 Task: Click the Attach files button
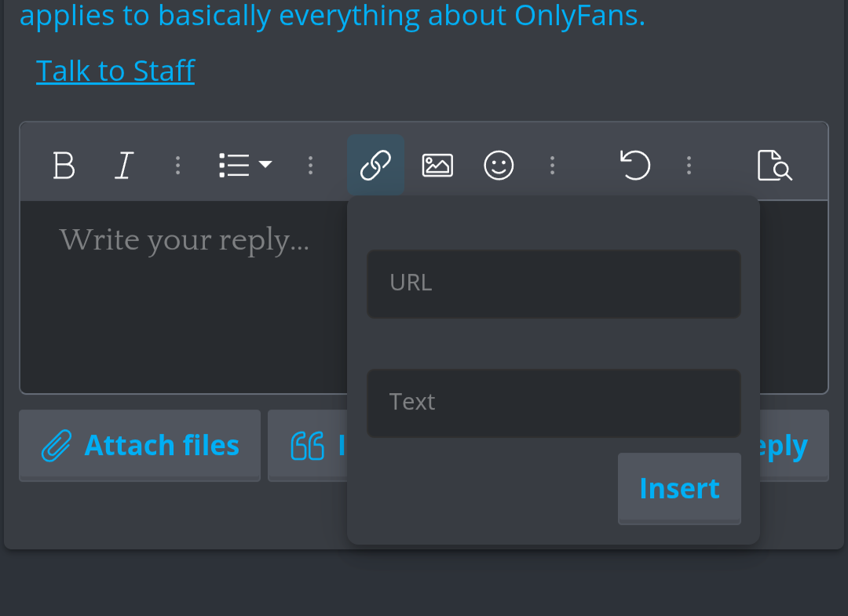[x=140, y=445]
